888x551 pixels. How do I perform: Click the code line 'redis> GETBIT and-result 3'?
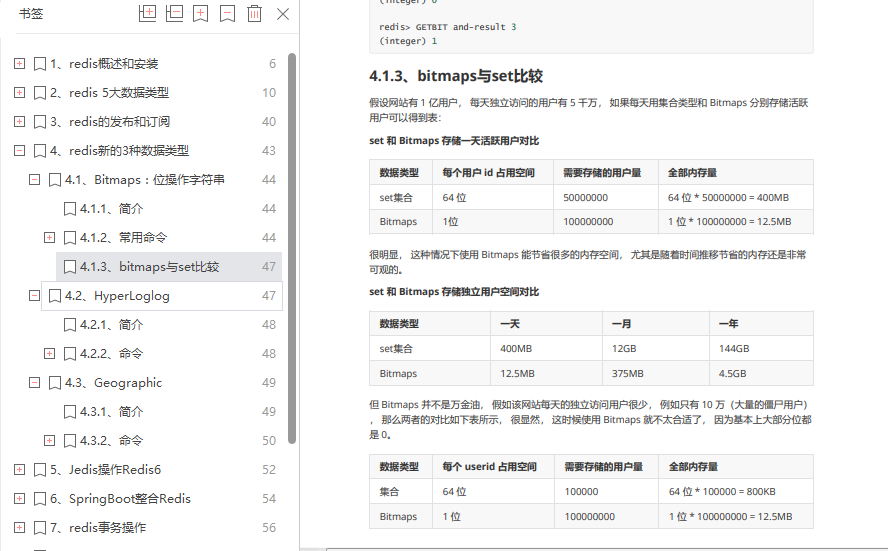(x=447, y=27)
